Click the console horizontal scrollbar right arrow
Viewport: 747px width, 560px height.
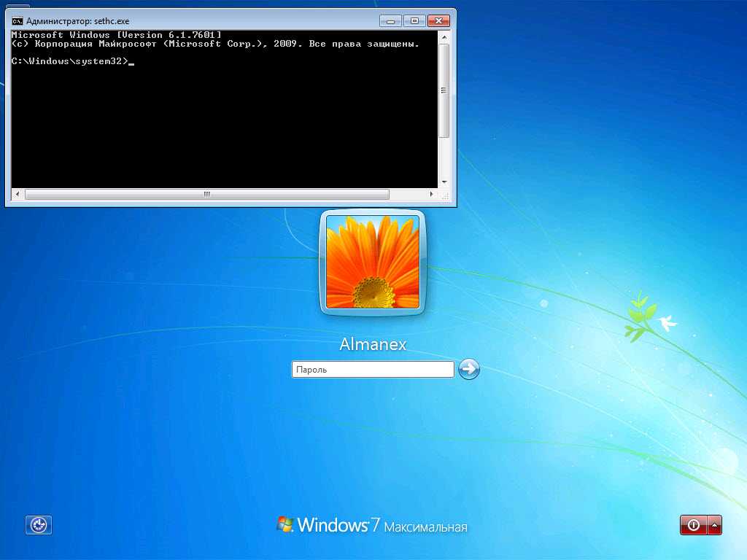(x=432, y=195)
